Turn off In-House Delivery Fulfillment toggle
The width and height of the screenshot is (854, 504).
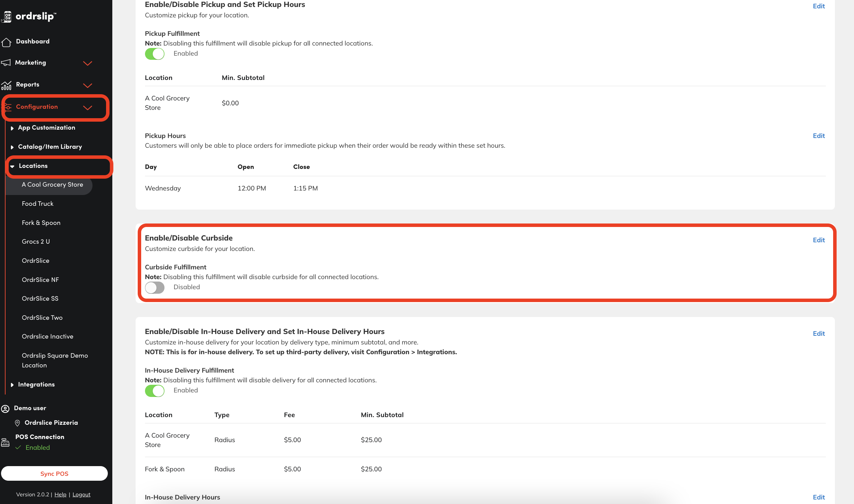click(155, 391)
